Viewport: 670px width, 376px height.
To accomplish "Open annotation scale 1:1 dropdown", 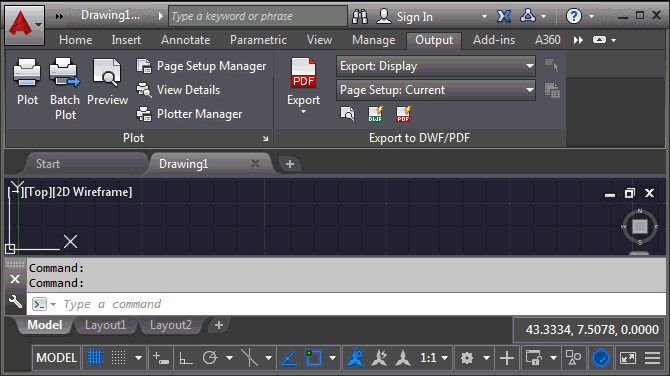I will [434, 358].
